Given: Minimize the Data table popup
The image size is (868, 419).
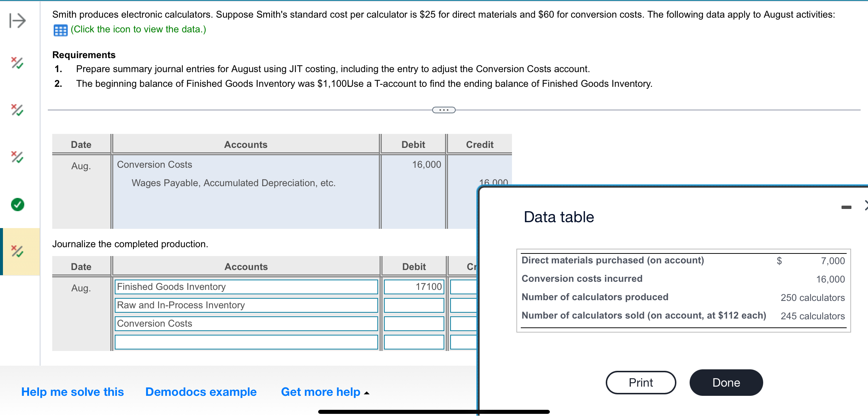Looking at the screenshot, I should [x=846, y=207].
